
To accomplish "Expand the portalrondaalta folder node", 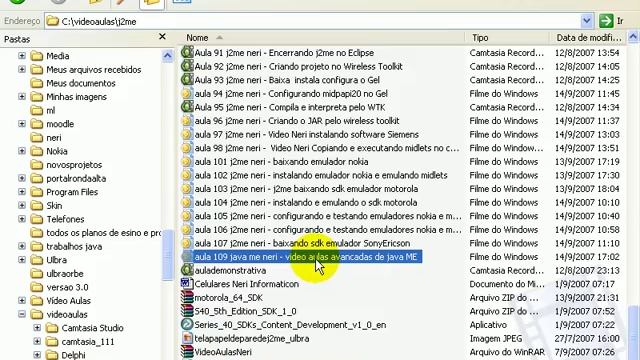I will click(x=22, y=178).
